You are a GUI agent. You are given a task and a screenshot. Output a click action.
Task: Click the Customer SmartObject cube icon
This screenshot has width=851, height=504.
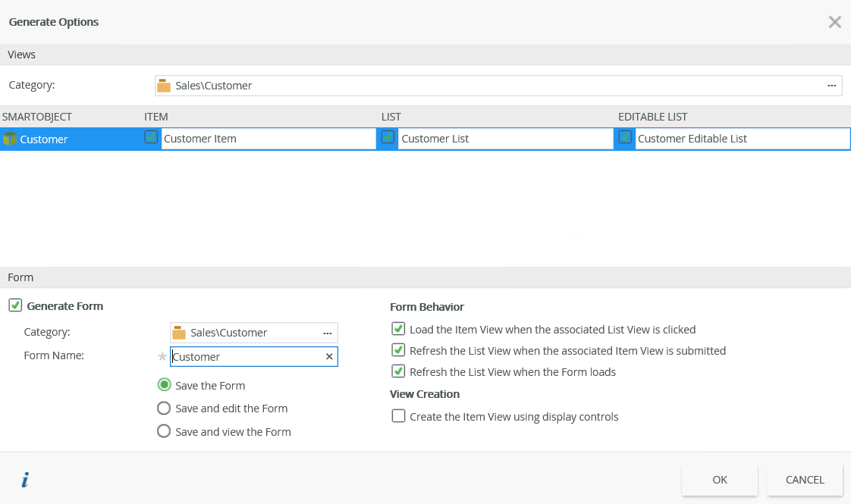point(10,139)
